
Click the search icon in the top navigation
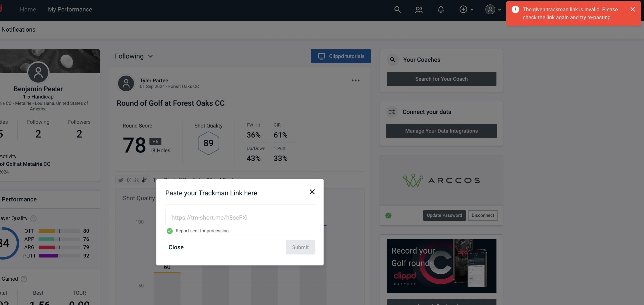(x=397, y=9)
